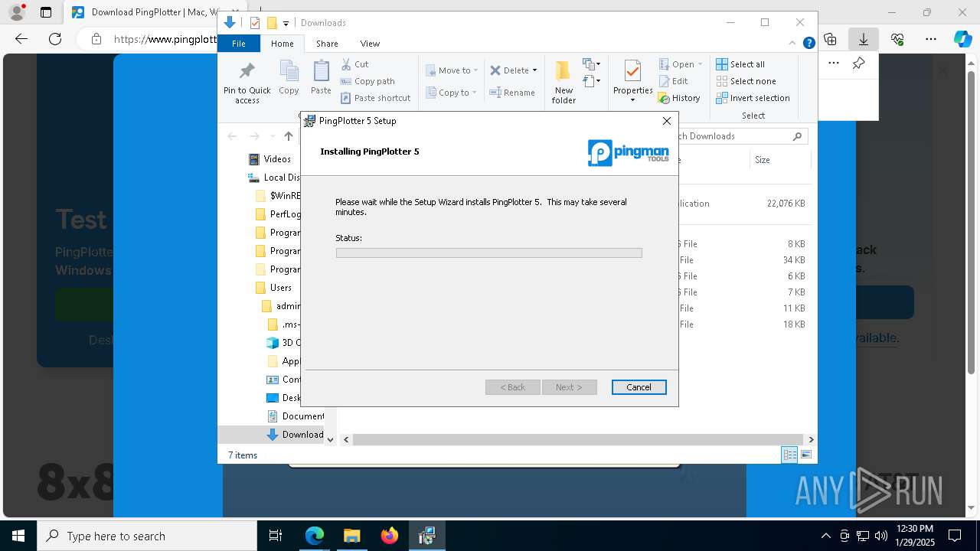This screenshot has height=551, width=980.
Task: Sort by the Size column header
Action: [779, 160]
